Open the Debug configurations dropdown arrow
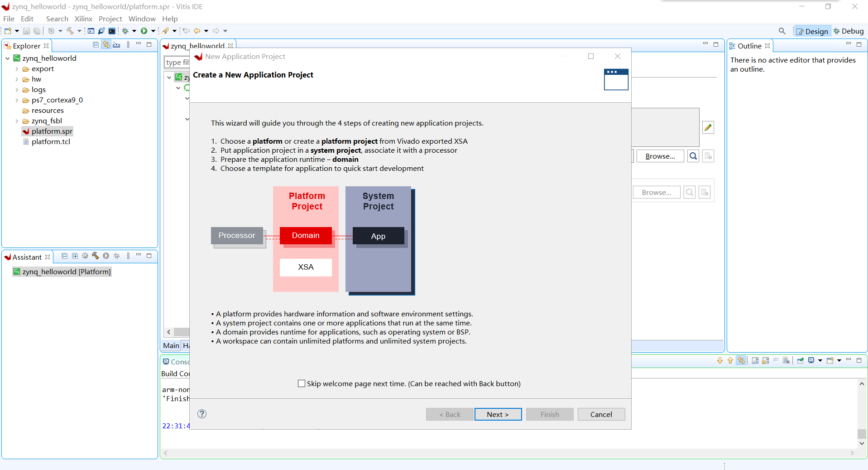The image size is (868, 470). click(x=134, y=31)
